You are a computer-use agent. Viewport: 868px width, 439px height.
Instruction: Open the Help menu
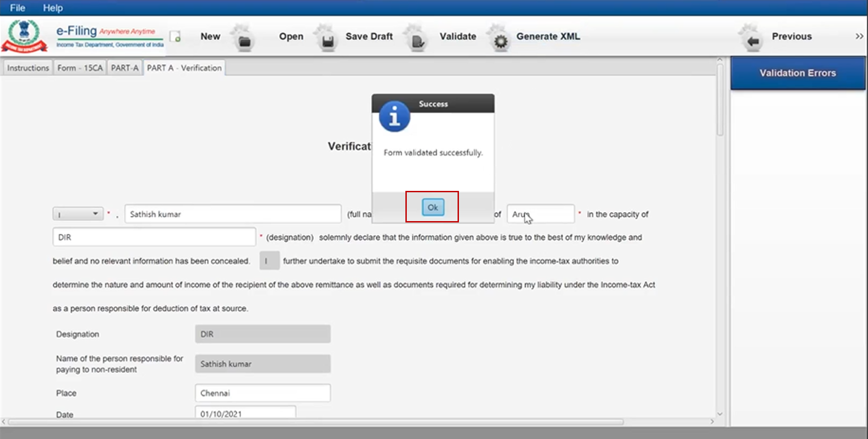point(53,8)
